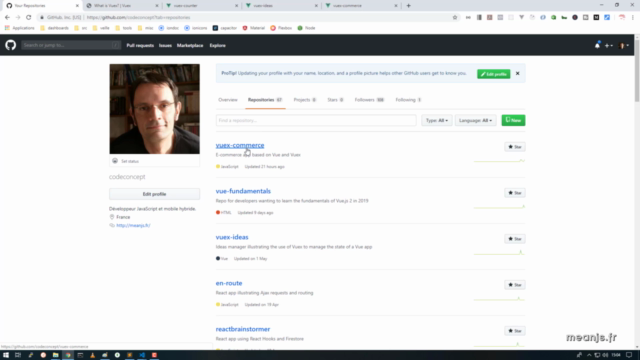Open the Type: All filter dropdown
Screen dimensions: 640x360
[437, 120]
